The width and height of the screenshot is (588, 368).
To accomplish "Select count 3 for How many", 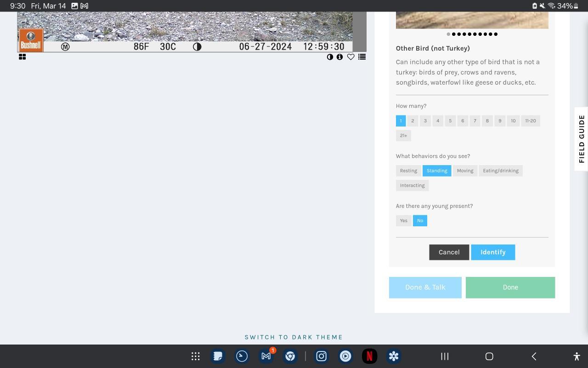I will pyautogui.click(x=425, y=121).
